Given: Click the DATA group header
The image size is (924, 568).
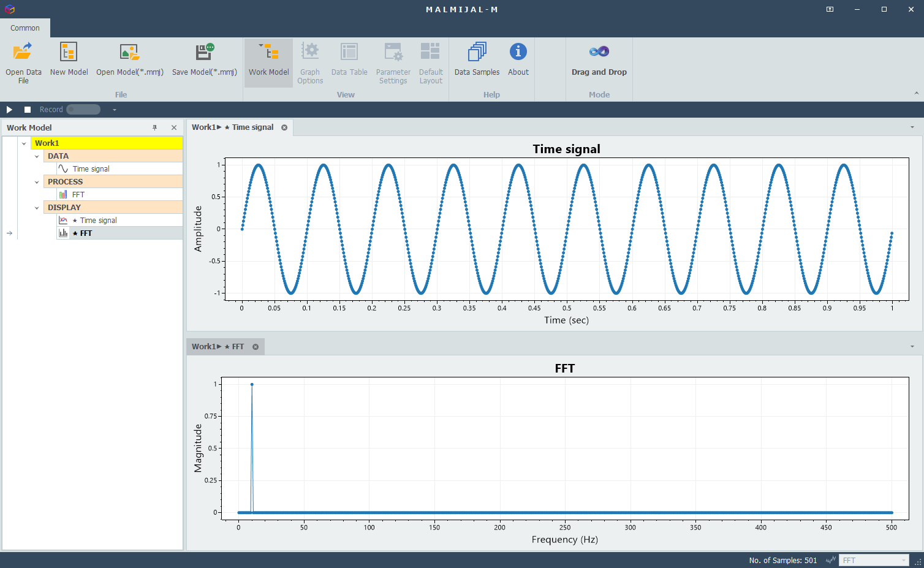Looking at the screenshot, I should 113,156.
